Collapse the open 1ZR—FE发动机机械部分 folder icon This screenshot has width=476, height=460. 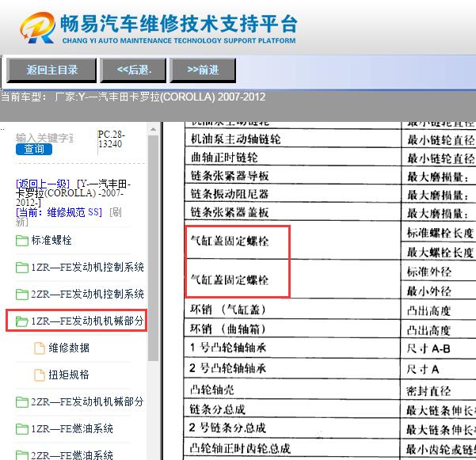(22, 321)
